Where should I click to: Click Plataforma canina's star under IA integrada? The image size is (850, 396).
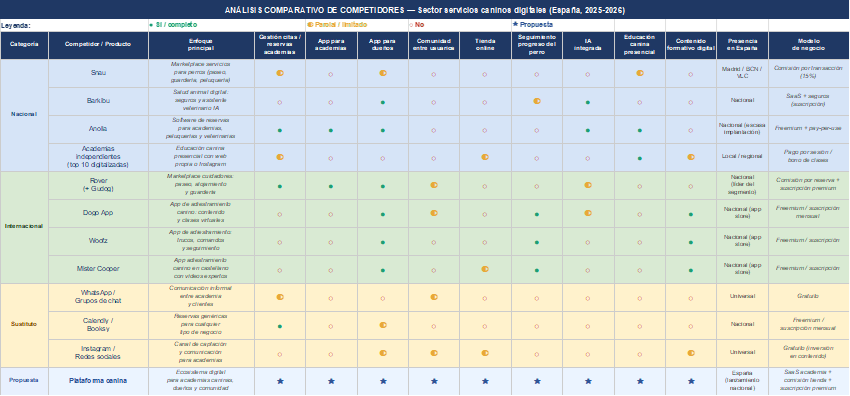[588, 381]
